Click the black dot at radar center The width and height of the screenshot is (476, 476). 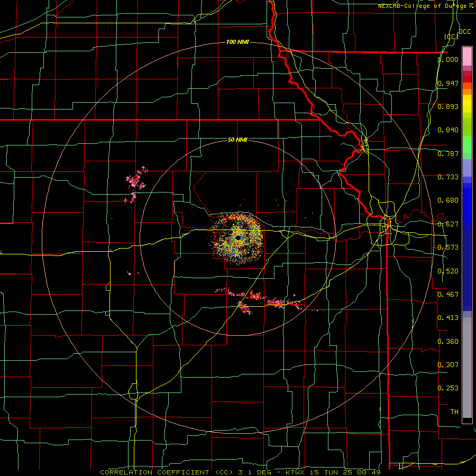click(239, 237)
